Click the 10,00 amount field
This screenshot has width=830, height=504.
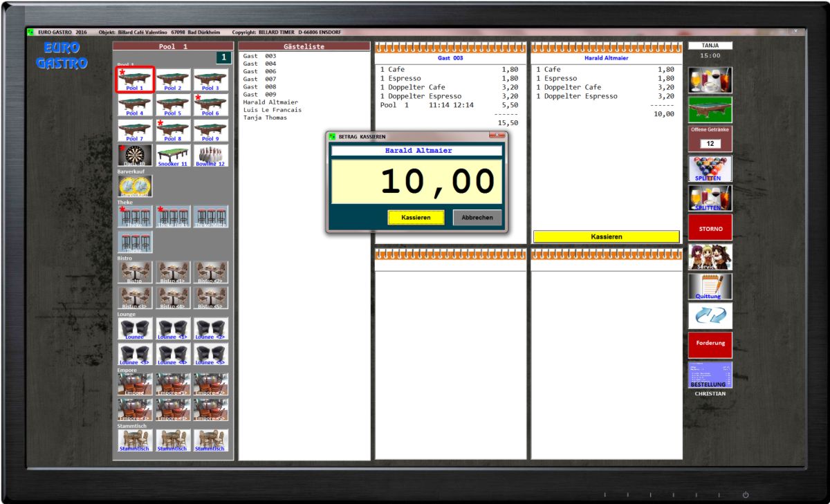pos(416,183)
